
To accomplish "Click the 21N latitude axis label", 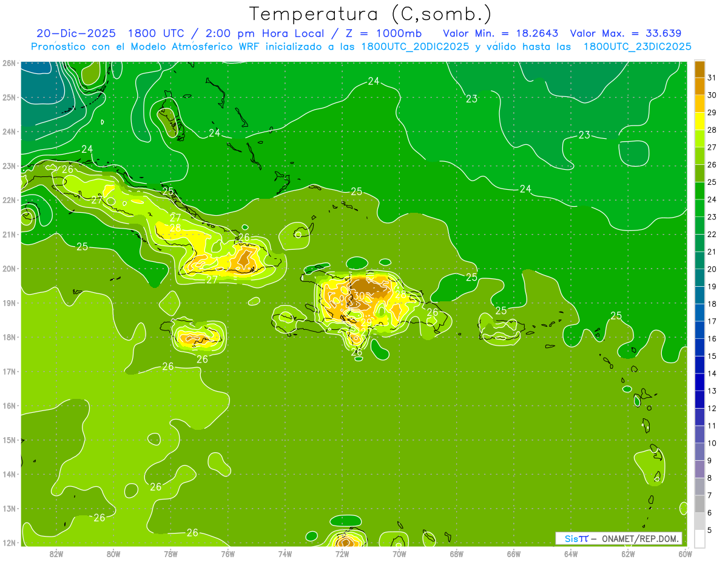I will point(9,234).
